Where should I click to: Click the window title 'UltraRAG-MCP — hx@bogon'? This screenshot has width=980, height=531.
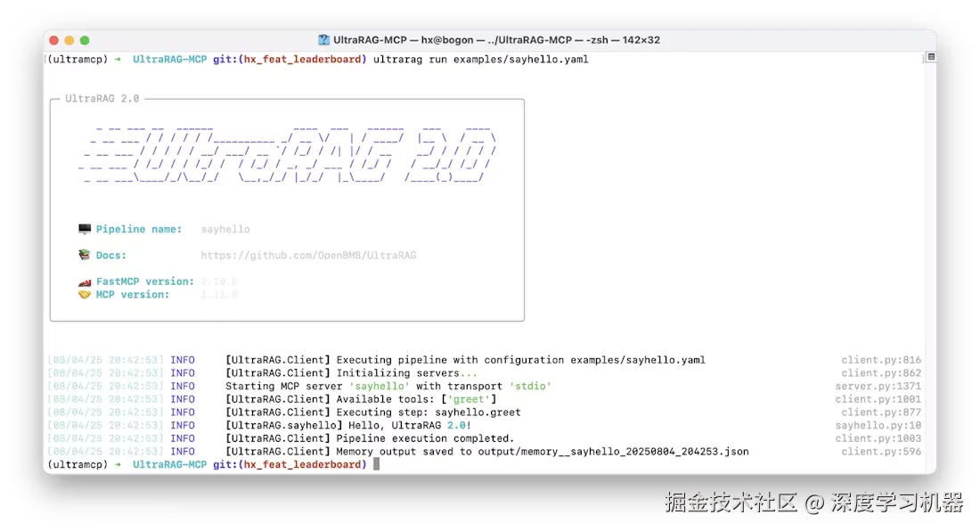(x=403, y=40)
